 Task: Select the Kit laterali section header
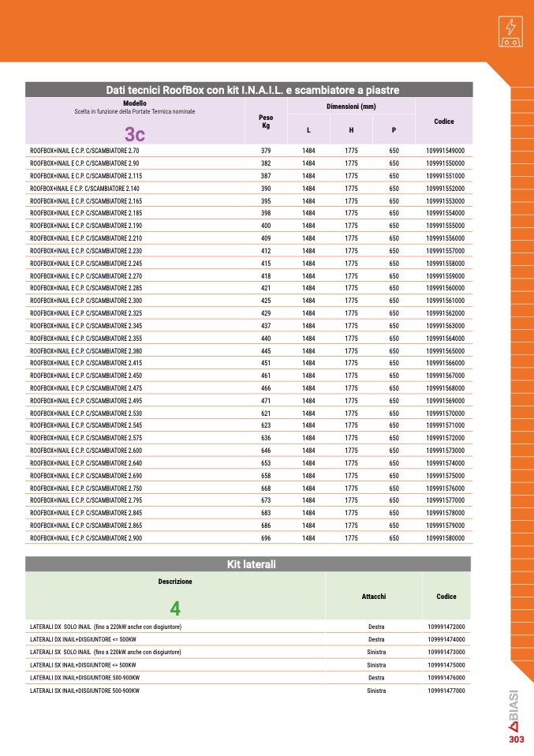coord(251,564)
